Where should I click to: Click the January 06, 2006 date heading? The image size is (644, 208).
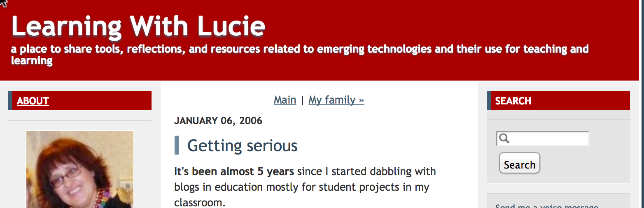218,121
